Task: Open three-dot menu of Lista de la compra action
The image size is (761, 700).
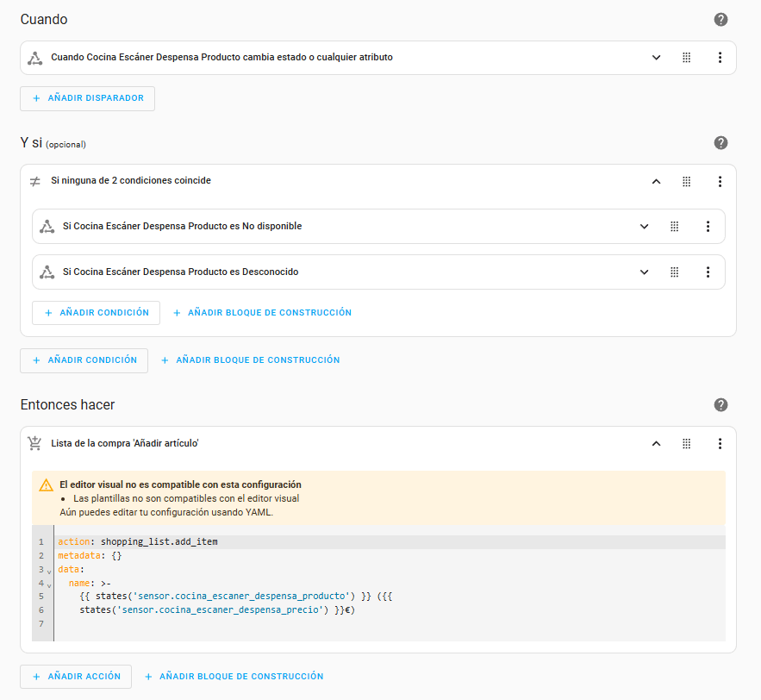Action: pos(720,444)
